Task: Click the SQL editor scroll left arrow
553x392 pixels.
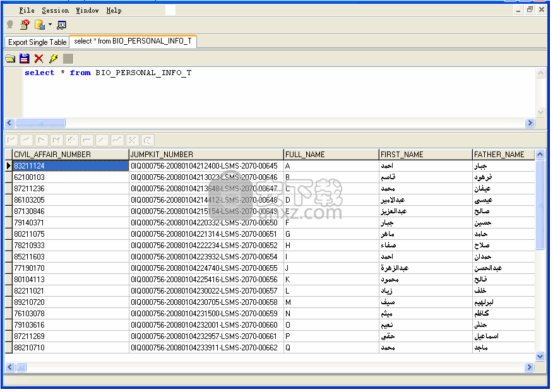Action: [x=9, y=122]
